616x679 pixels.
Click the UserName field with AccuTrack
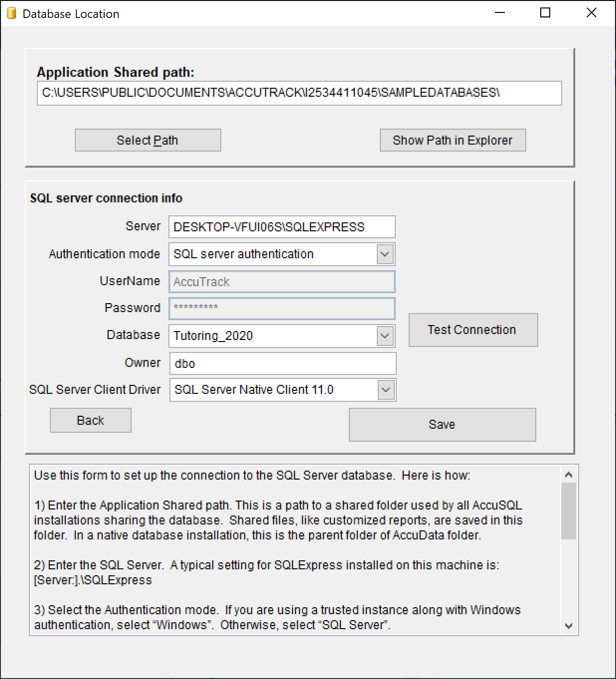coord(282,282)
